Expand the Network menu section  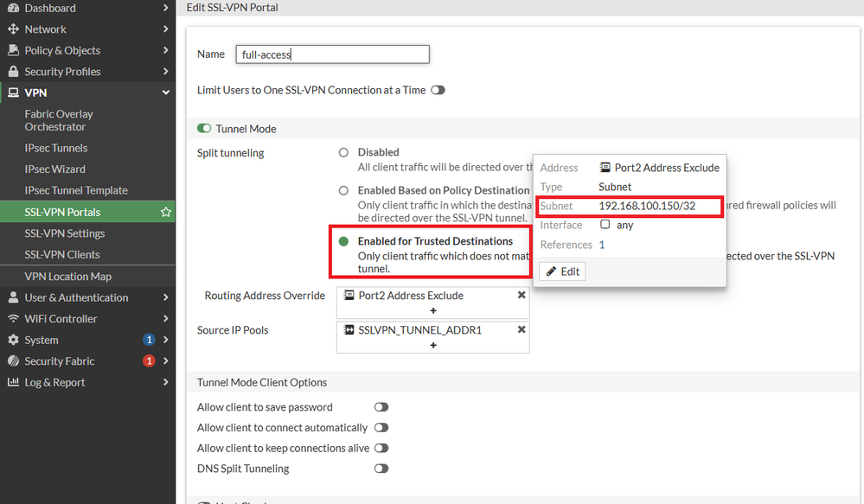point(166,29)
